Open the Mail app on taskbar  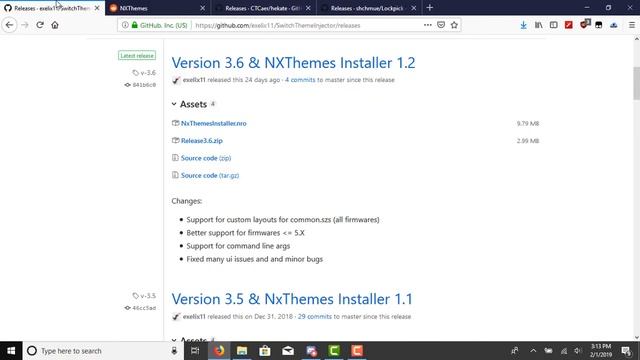point(288,351)
